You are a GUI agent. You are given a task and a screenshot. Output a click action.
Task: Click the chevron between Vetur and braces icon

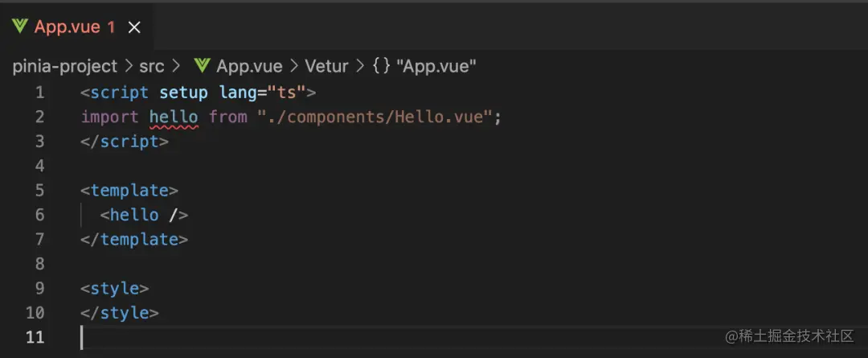(x=360, y=67)
